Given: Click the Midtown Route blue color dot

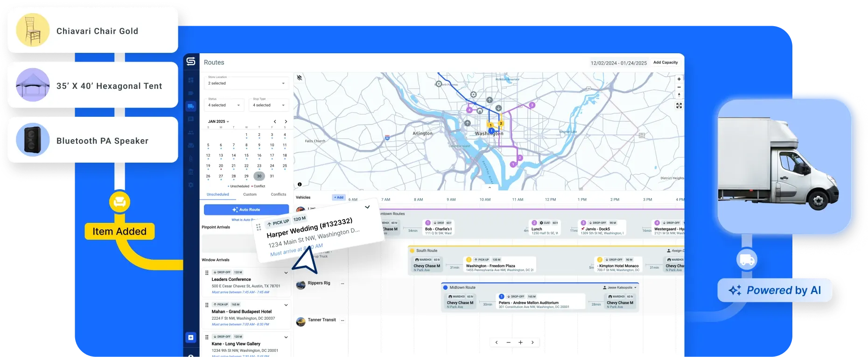Looking at the screenshot, I should 445,287.
